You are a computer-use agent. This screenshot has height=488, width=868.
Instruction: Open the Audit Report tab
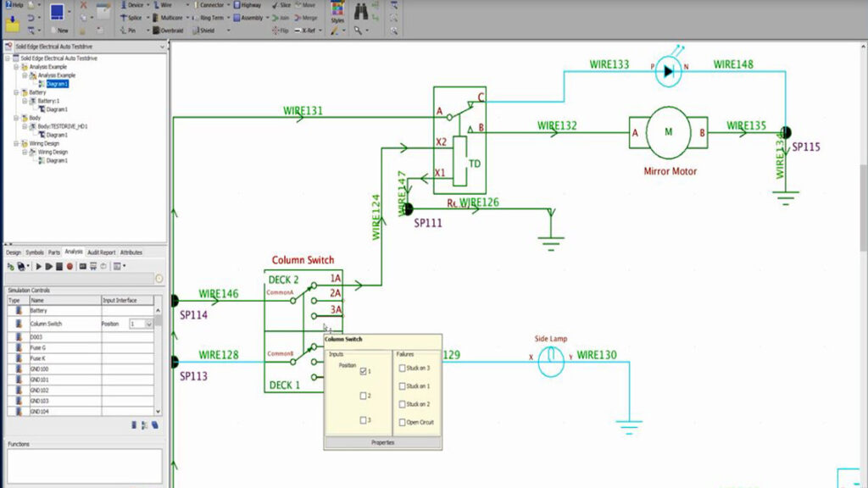102,252
